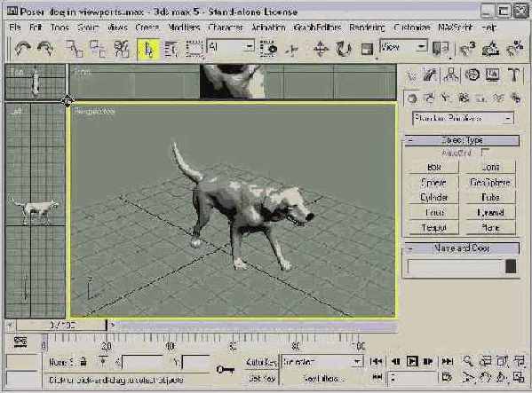Open the Mini Curve Editor icon

tap(20, 342)
